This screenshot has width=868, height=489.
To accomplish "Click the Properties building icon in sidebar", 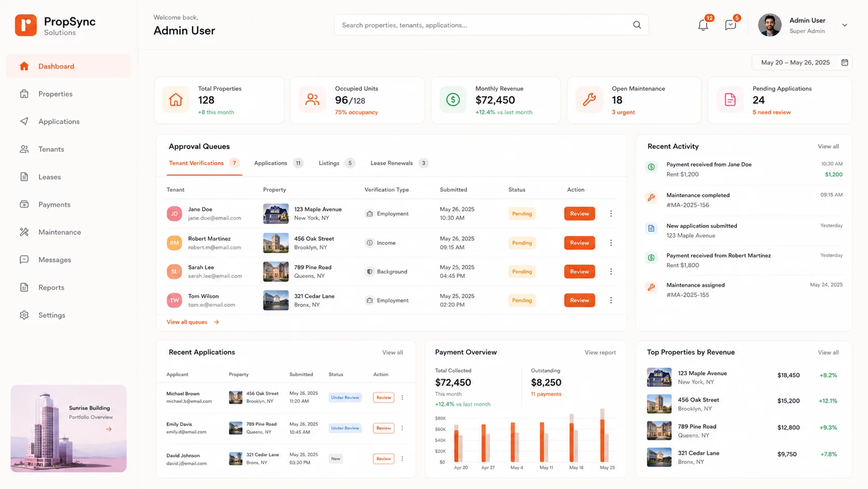I will tap(24, 94).
